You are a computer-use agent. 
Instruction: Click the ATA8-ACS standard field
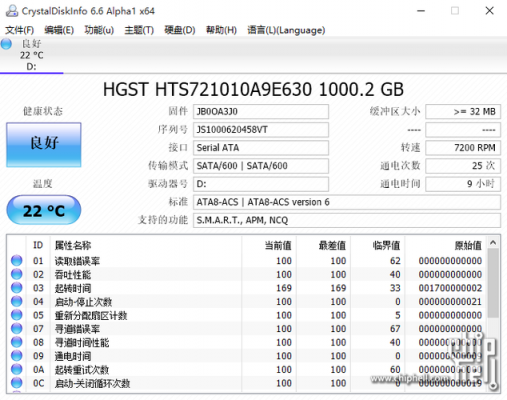(x=347, y=202)
